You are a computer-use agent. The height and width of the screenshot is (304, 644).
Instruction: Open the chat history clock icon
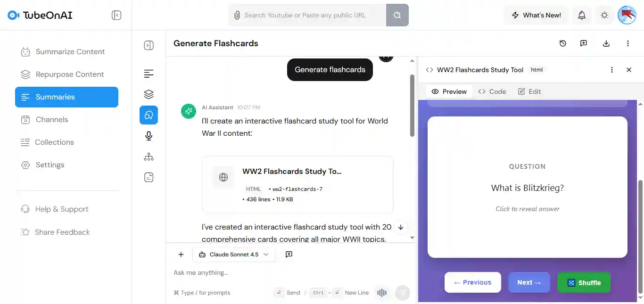point(563,43)
